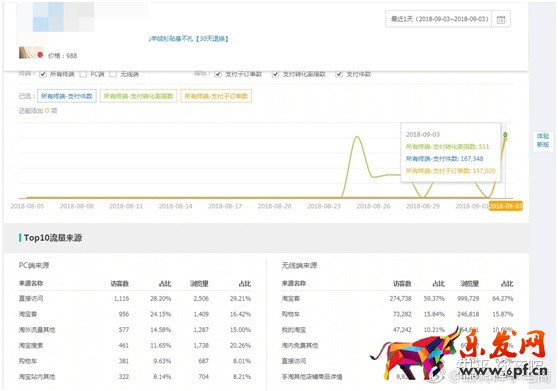This screenshot has height=391, width=558.
Task: Select the 2018-08-26 axis date label
Action: tap(373, 206)
